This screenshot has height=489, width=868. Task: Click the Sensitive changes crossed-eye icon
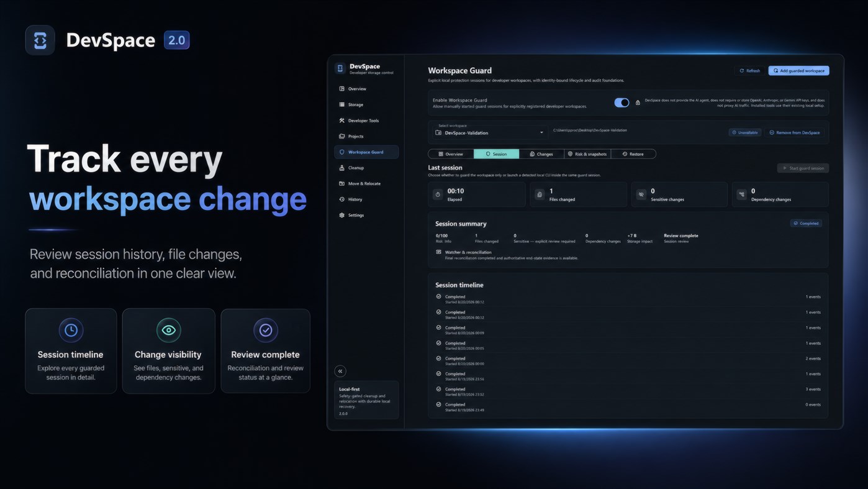coord(641,194)
